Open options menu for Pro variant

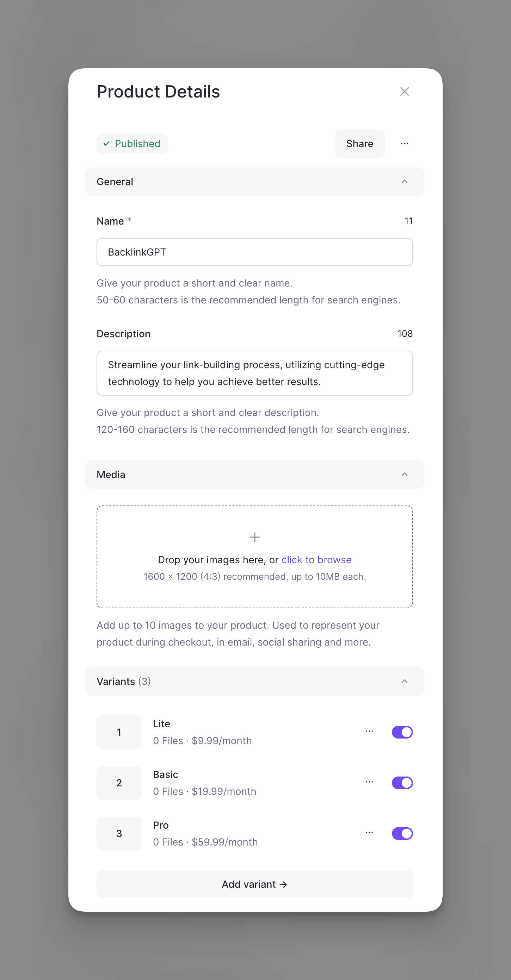pyautogui.click(x=369, y=833)
